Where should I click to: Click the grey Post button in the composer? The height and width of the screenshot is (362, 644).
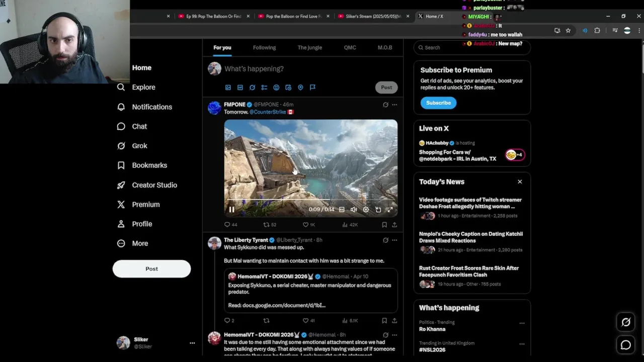pos(386,87)
